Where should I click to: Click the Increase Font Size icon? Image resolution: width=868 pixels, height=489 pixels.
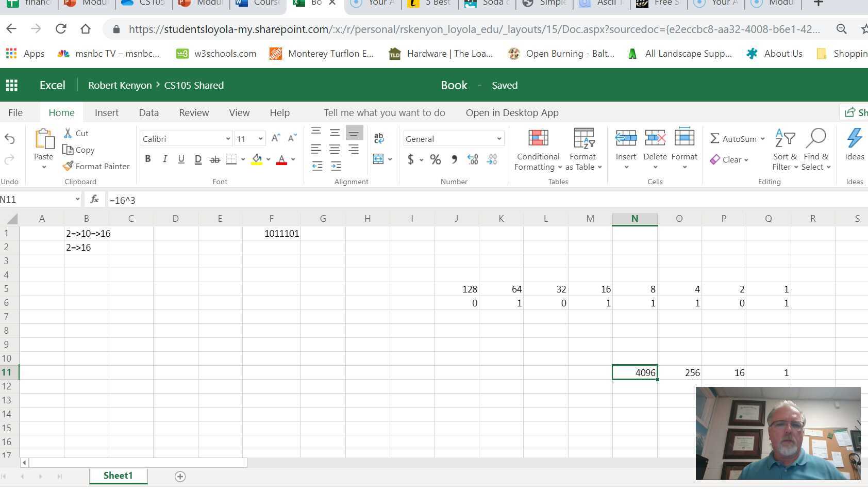click(275, 138)
